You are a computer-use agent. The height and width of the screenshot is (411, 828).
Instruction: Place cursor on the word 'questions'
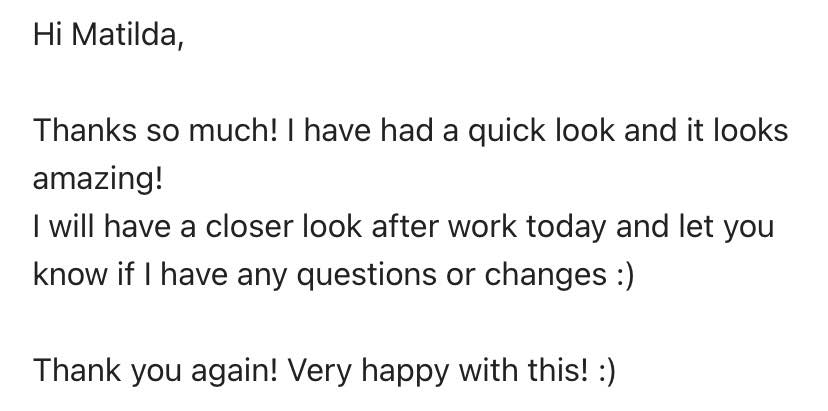pyautogui.click(x=368, y=276)
